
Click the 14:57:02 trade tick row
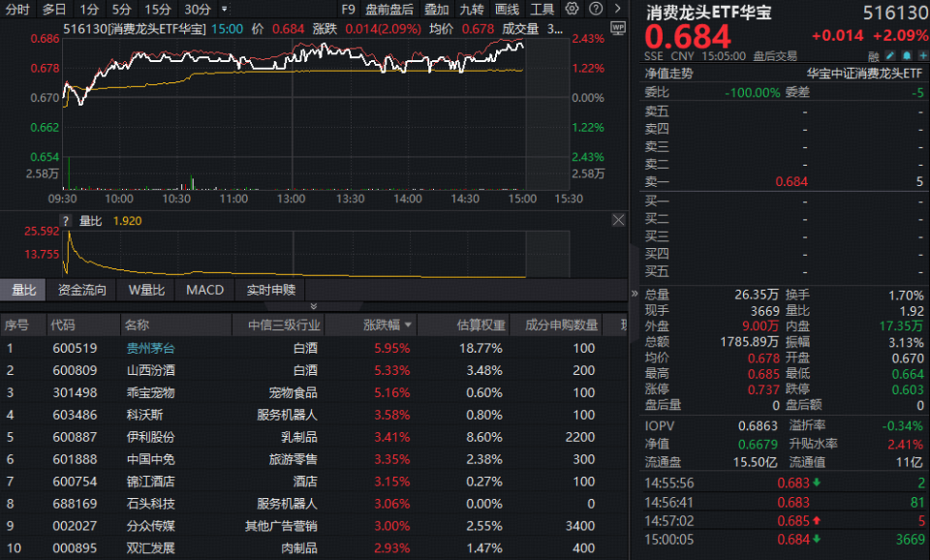[x=784, y=521]
